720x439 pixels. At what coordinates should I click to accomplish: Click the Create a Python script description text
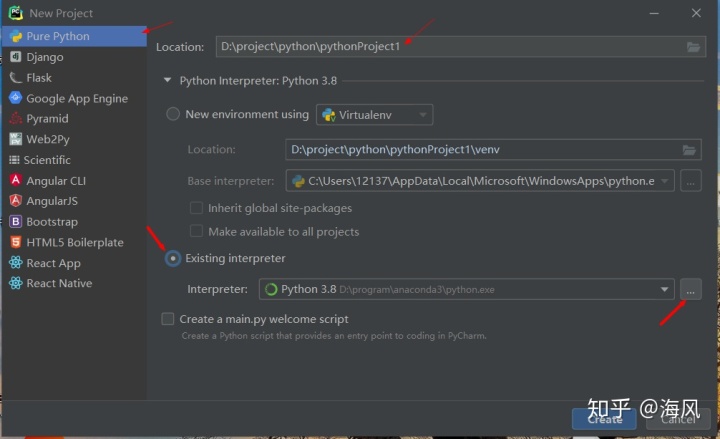(x=333, y=336)
